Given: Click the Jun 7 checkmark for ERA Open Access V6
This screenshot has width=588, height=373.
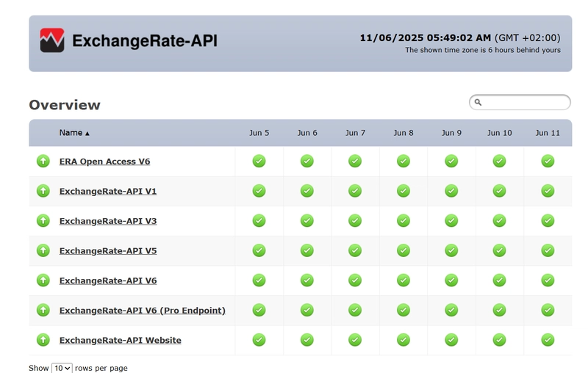Looking at the screenshot, I should click(x=355, y=161).
